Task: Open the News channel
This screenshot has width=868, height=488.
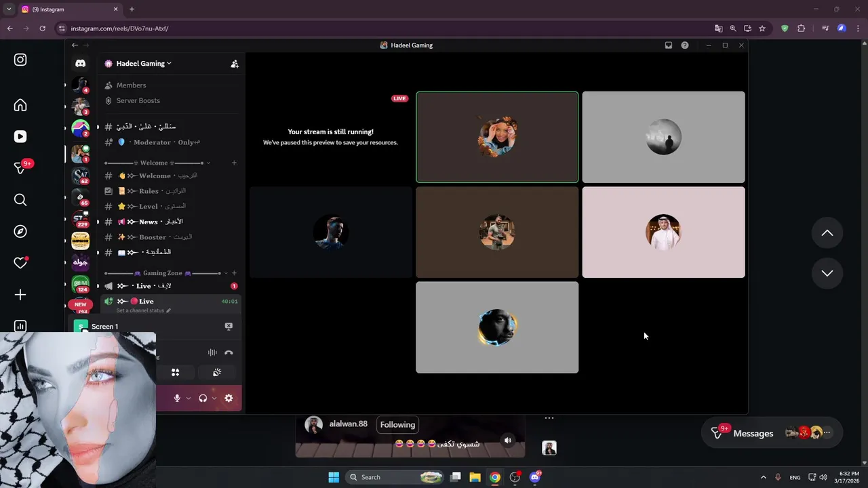Action: point(171,222)
